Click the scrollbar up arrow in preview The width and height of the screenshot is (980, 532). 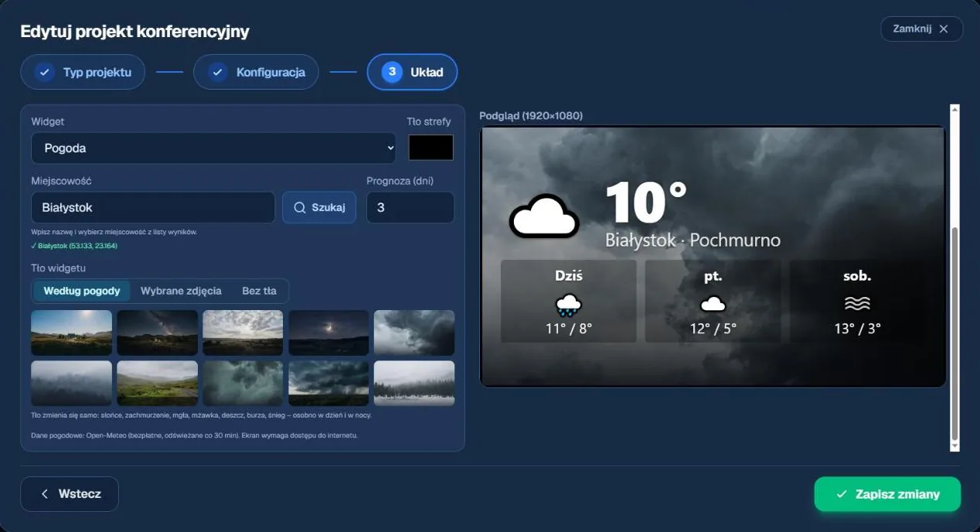click(954, 110)
